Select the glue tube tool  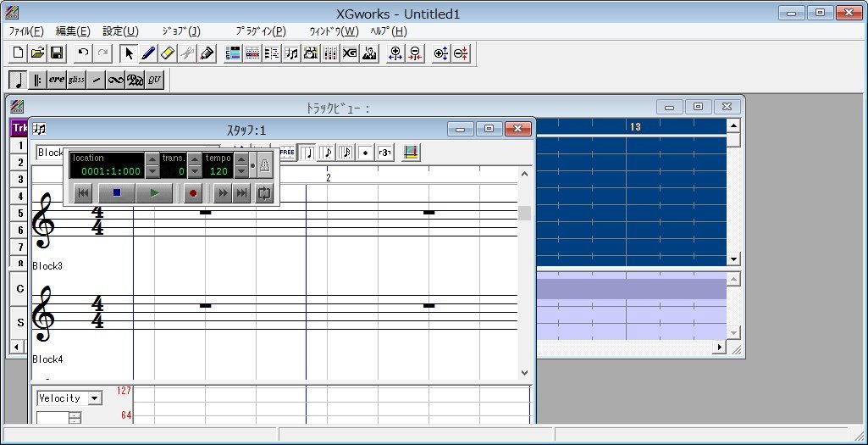(207, 53)
